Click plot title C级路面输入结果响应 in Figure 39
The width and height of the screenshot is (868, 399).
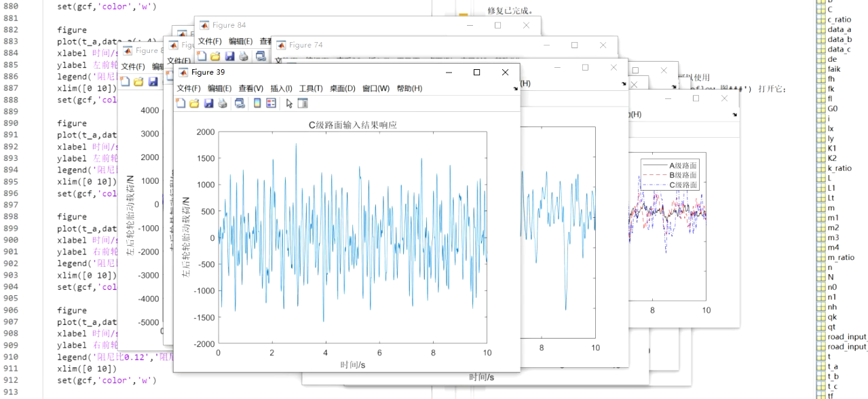click(x=352, y=125)
